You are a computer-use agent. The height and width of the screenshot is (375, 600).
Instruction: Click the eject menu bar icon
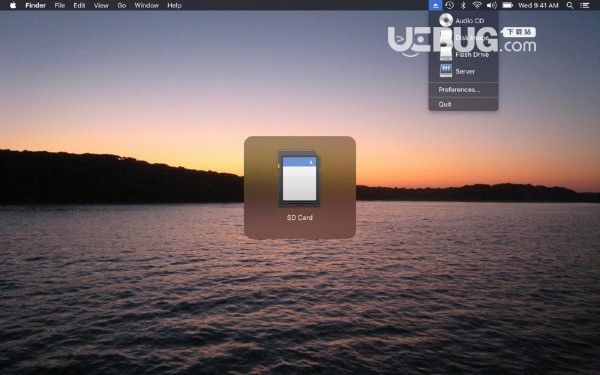435,5
